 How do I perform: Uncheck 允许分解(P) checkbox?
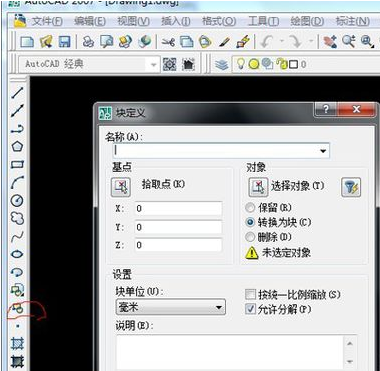[250, 309]
